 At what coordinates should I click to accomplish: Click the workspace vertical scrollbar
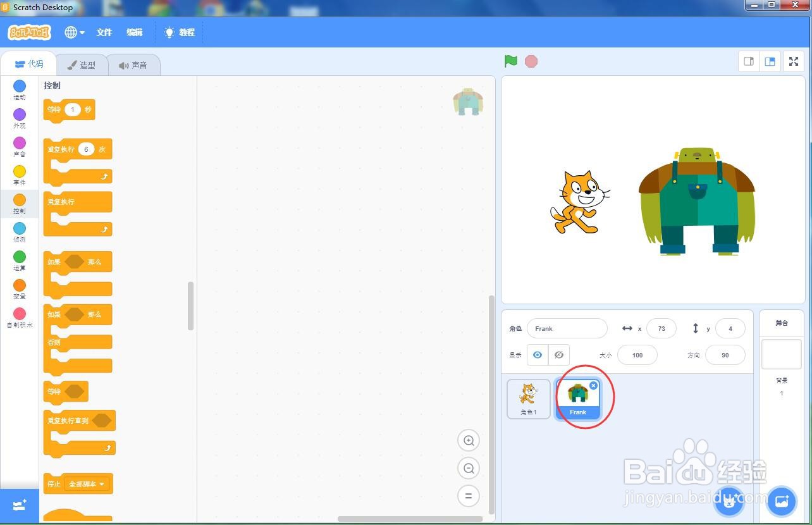[x=491, y=405]
